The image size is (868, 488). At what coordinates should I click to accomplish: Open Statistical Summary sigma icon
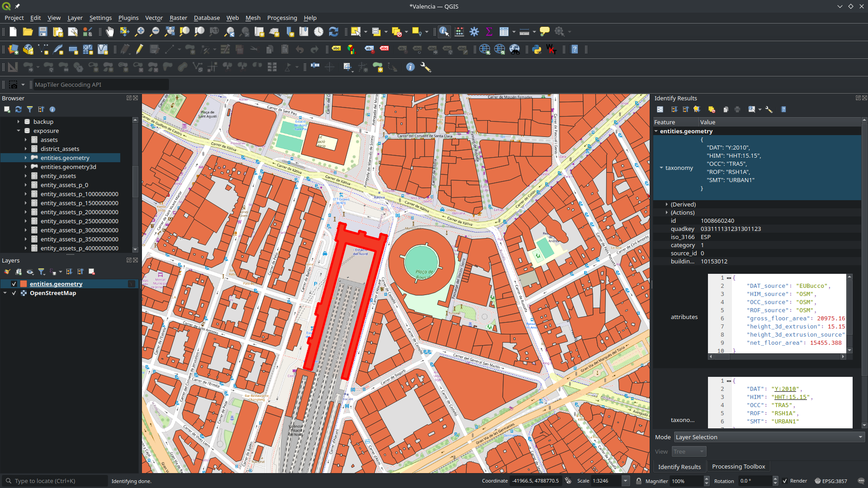[489, 32]
